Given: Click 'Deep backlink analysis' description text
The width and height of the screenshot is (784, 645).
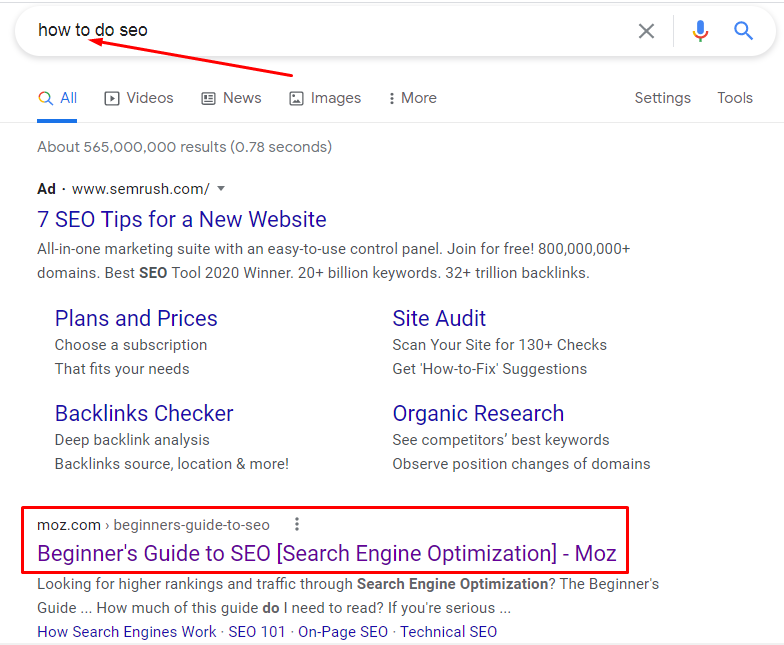Looking at the screenshot, I should [x=132, y=440].
